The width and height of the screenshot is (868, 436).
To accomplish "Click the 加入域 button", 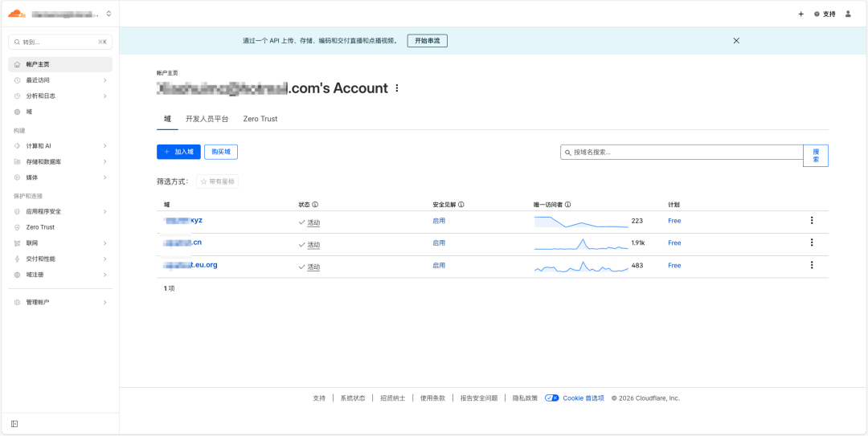I will (x=178, y=152).
